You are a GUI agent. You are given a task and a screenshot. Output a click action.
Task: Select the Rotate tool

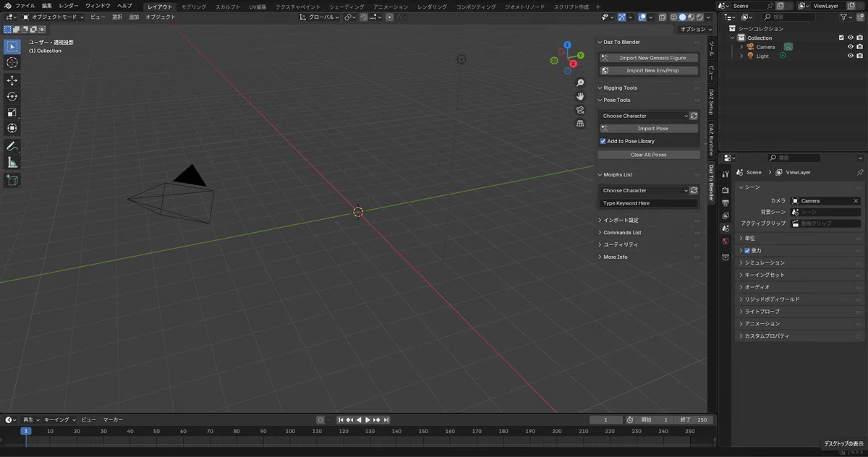pyautogui.click(x=12, y=96)
